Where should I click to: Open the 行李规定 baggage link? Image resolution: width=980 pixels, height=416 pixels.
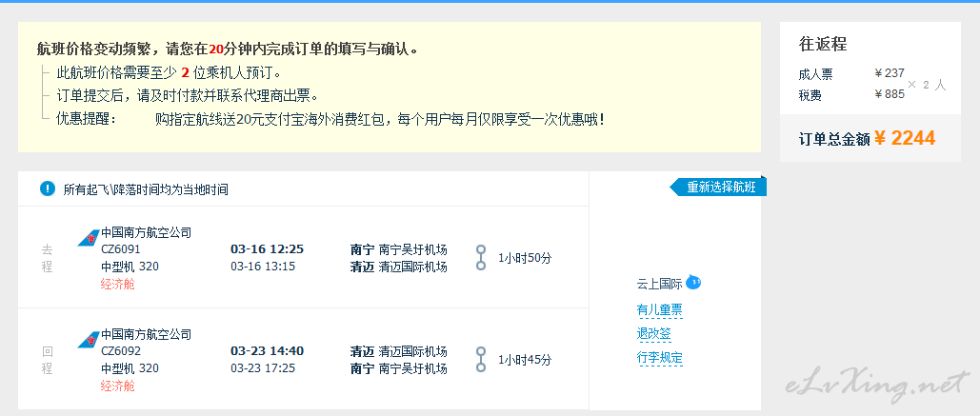pyautogui.click(x=659, y=358)
